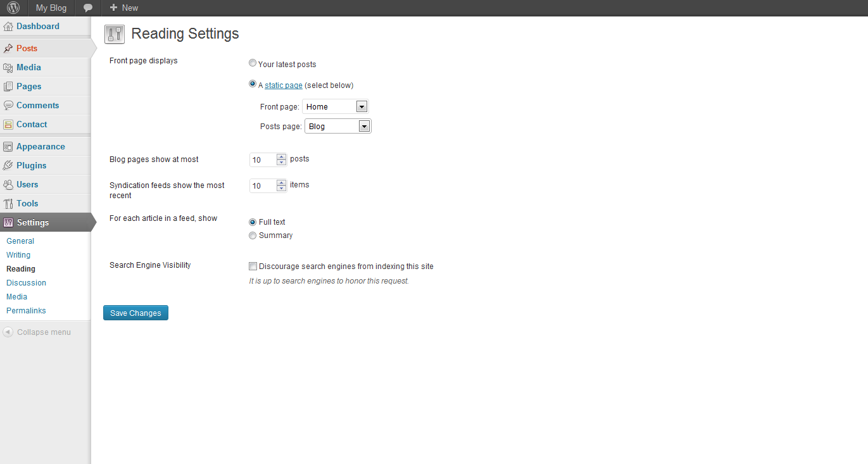Click the Media icon in sidebar

pos(8,68)
